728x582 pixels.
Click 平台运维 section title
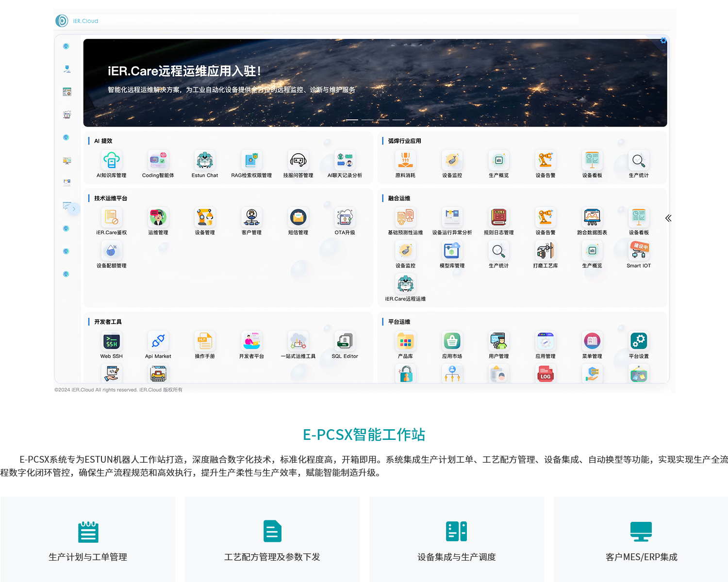[x=399, y=322]
